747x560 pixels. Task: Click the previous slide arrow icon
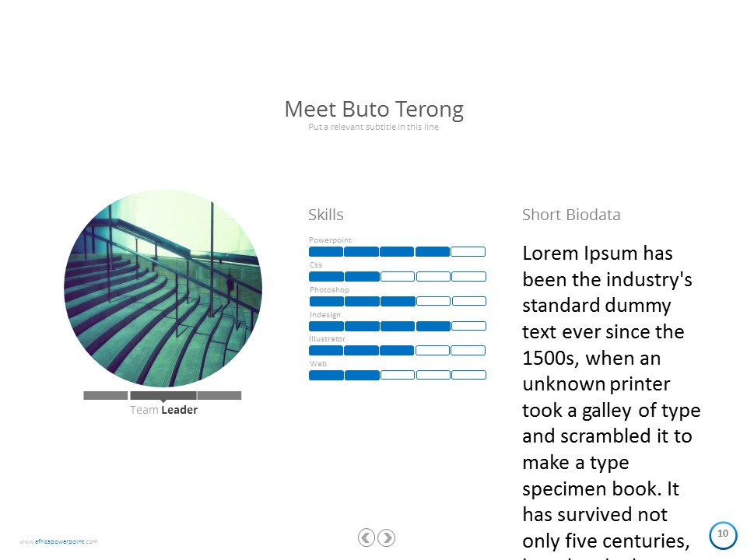(x=366, y=537)
